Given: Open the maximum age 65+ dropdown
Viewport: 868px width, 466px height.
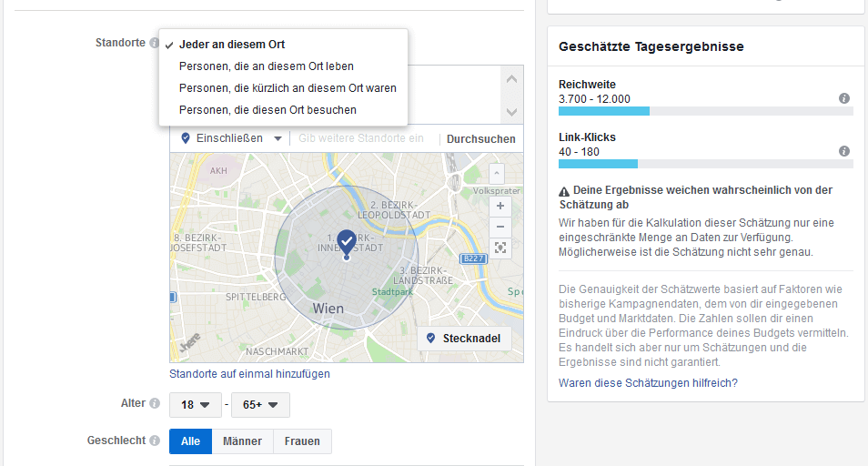Looking at the screenshot, I should [260, 404].
